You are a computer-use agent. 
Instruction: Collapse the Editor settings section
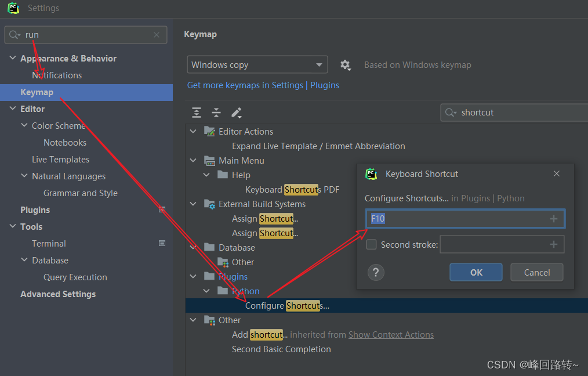13,109
